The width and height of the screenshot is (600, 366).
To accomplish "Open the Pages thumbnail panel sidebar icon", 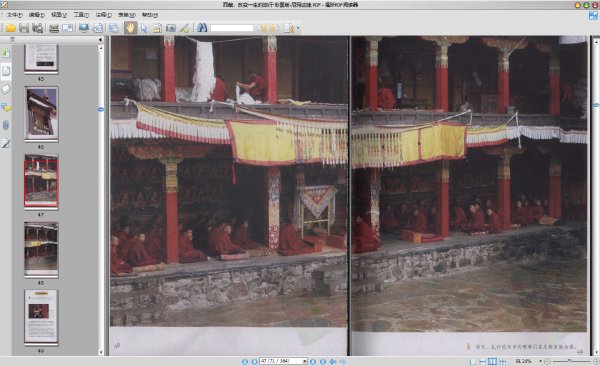I will pos(6,71).
